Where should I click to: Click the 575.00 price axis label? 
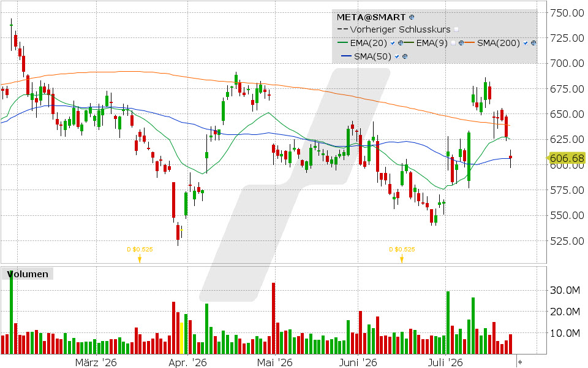pos(567,190)
